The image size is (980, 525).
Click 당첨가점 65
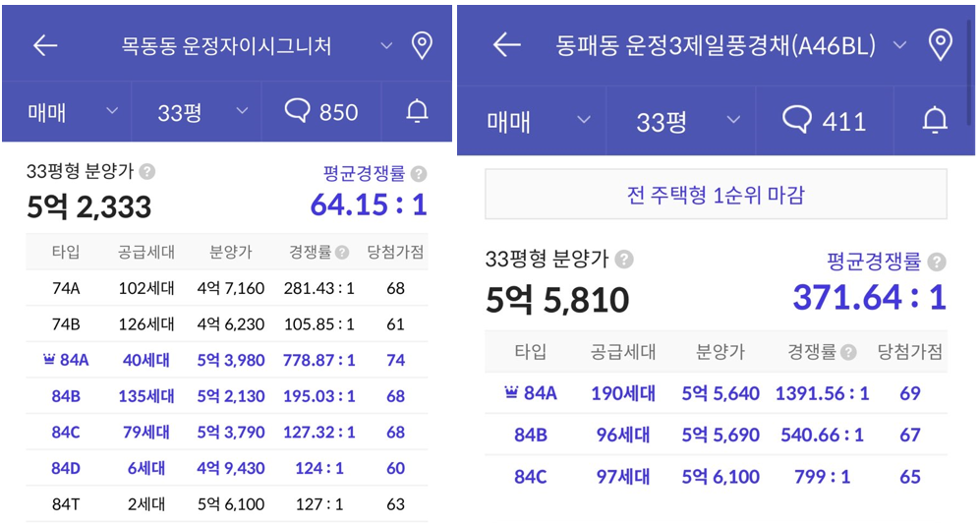(x=910, y=477)
